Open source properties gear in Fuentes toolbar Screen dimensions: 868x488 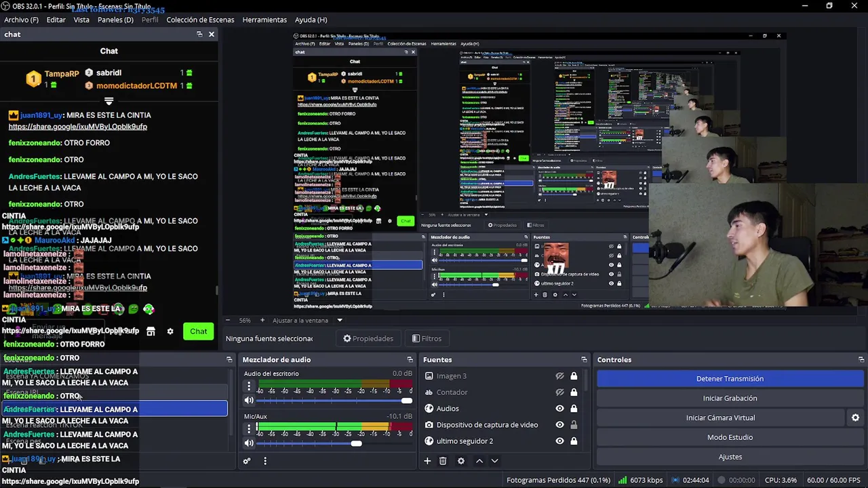point(461,461)
